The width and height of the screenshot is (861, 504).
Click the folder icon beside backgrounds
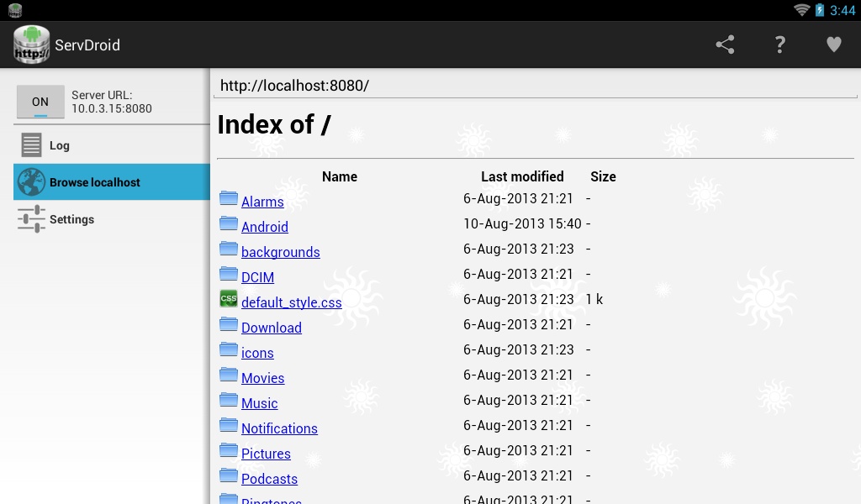click(x=229, y=249)
